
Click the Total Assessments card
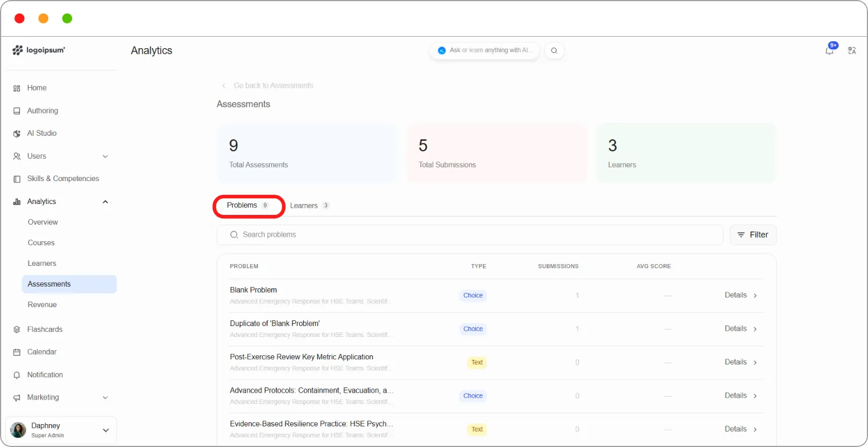307,153
